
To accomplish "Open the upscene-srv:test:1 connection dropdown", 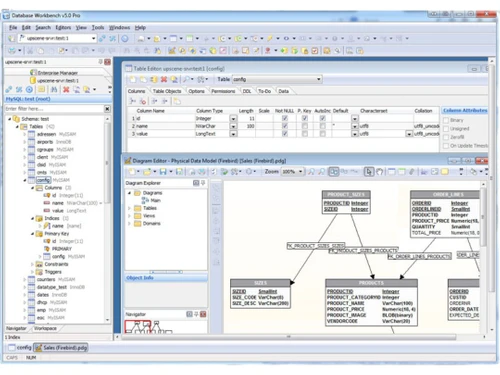I will 93,39.
